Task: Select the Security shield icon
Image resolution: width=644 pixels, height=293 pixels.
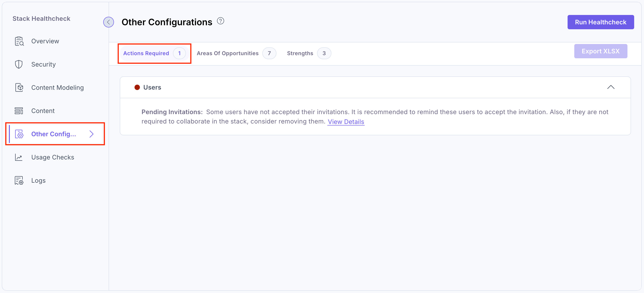Action: click(19, 64)
